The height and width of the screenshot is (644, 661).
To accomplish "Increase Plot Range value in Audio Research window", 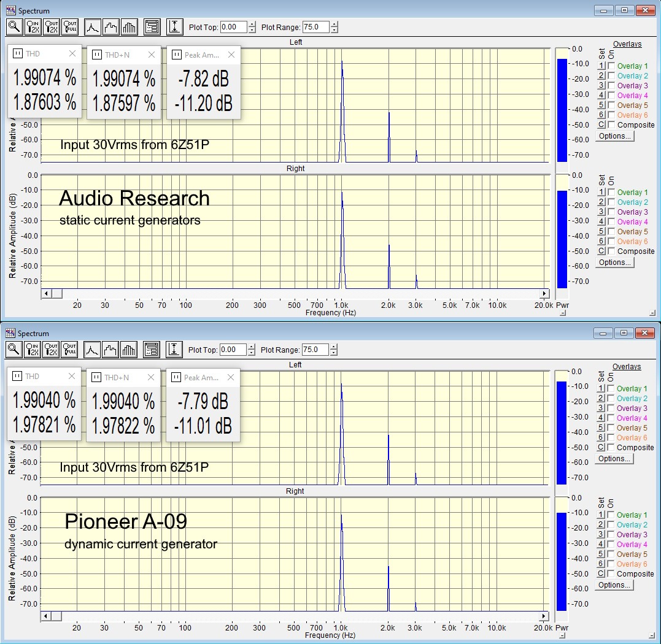I will 334,25.
